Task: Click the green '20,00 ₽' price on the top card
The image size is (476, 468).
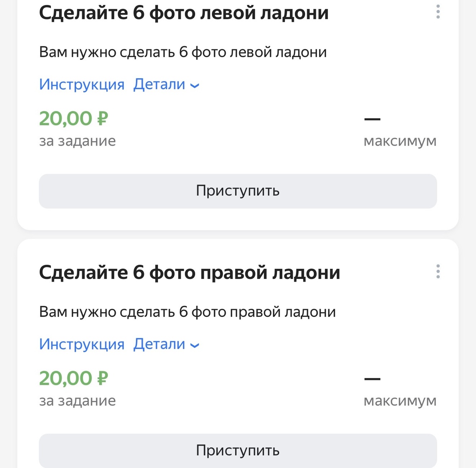Action: [x=74, y=118]
